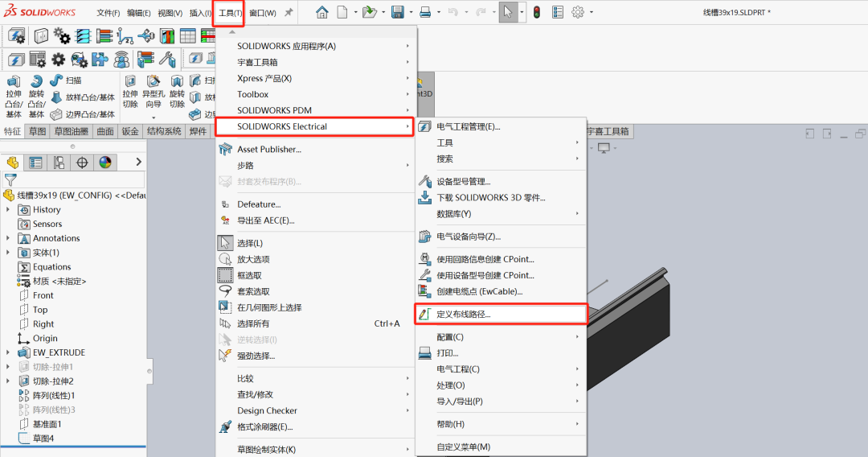Select 放样凸台/基体 loft tool

[83, 97]
